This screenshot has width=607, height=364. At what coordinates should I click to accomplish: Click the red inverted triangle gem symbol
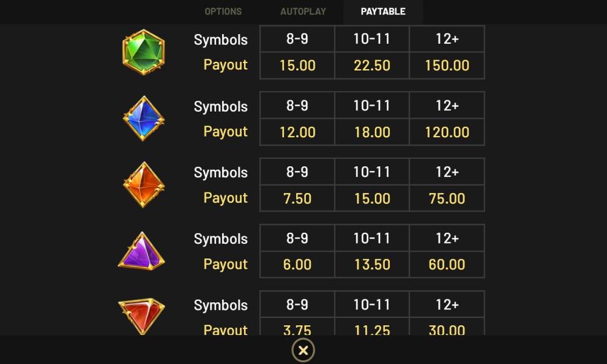(x=141, y=316)
